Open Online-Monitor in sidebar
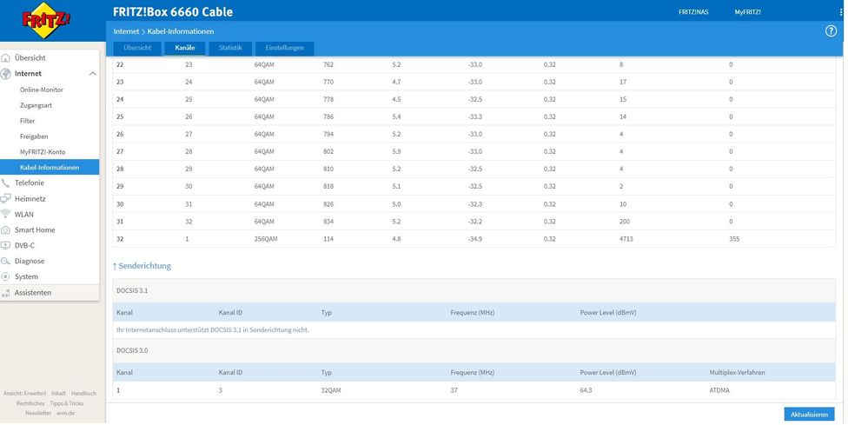The width and height of the screenshot is (868, 425). [x=42, y=90]
